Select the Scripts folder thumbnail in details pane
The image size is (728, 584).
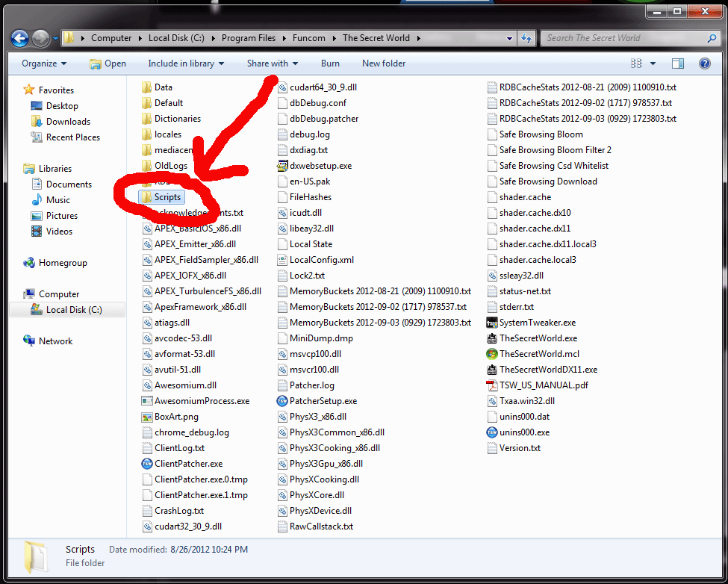pos(35,556)
